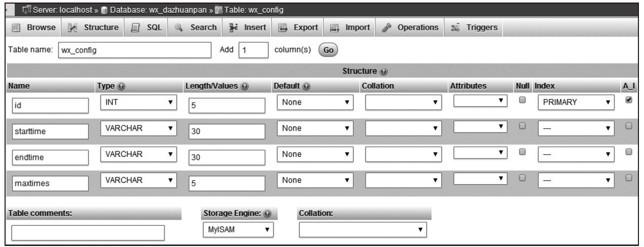Open Default dropdown for maxtimes row

click(315, 179)
